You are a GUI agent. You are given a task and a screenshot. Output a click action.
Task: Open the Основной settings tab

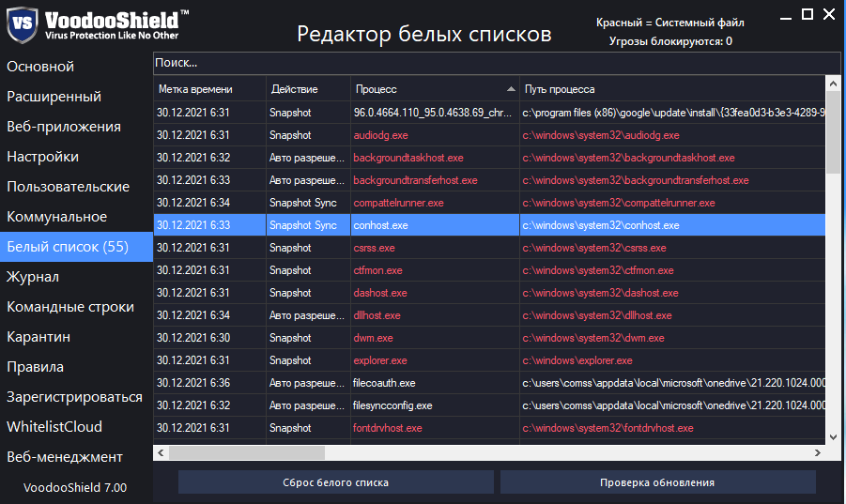(x=40, y=67)
